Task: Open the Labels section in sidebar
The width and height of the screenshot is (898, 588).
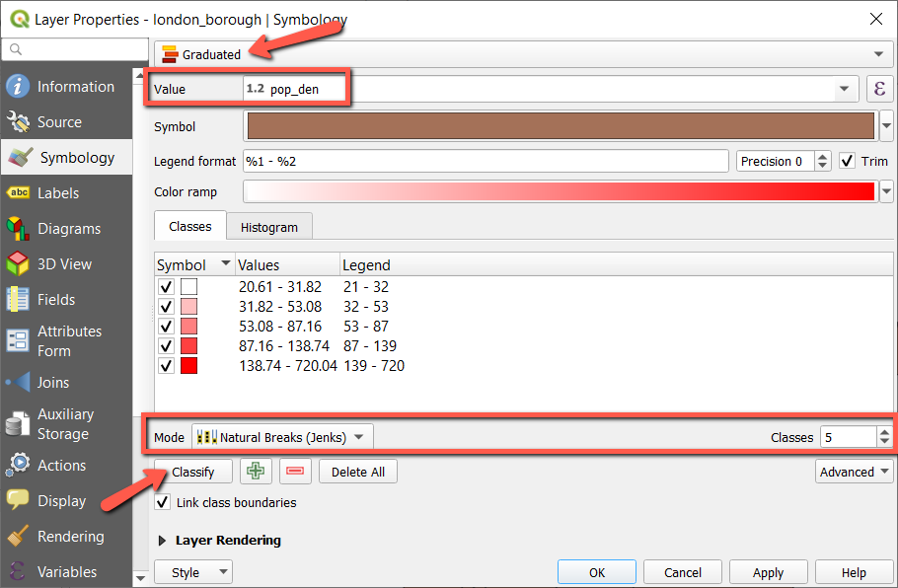Action: point(57,193)
